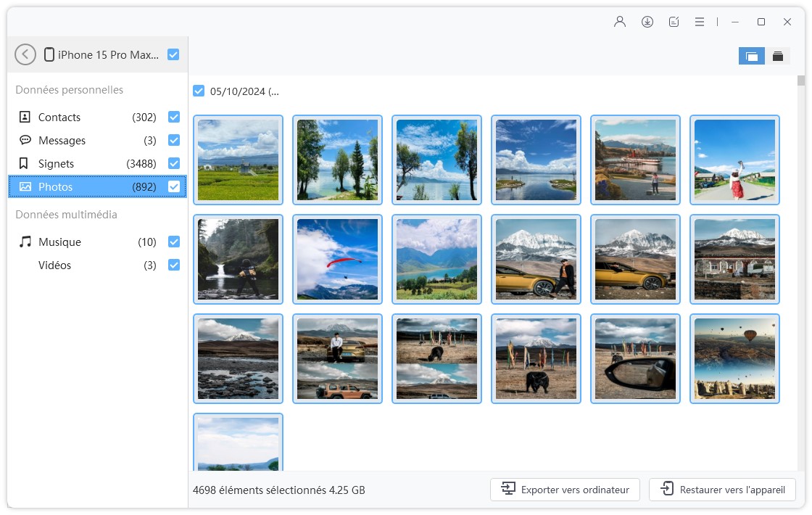Select the Messages category
This screenshot has height=515, width=812.
click(97, 141)
